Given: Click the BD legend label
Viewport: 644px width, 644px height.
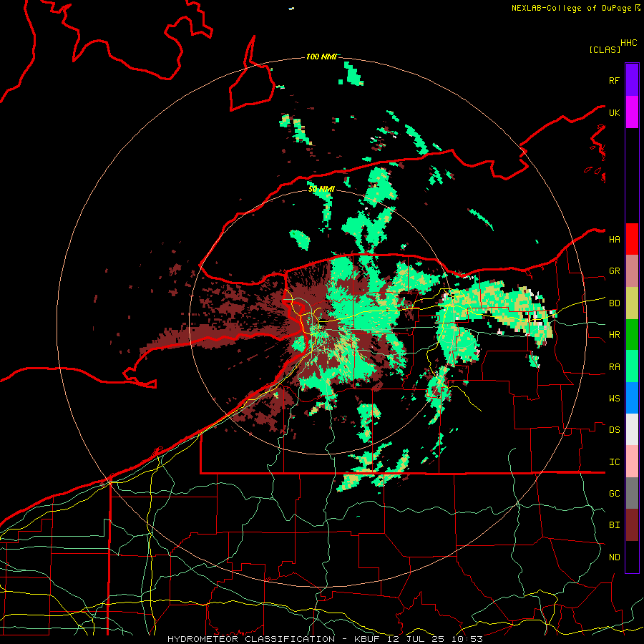Looking at the screenshot, I should tap(614, 303).
